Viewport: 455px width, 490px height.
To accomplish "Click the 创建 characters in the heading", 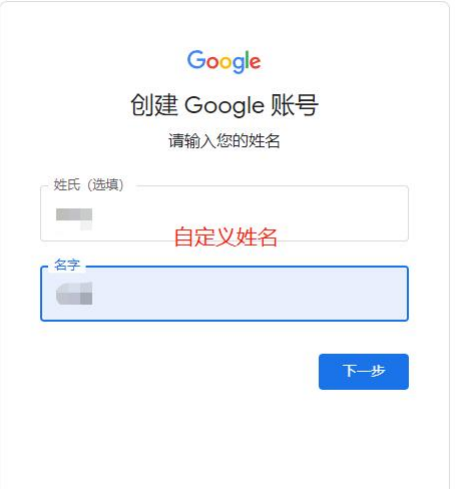I will [x=154, y=105].
